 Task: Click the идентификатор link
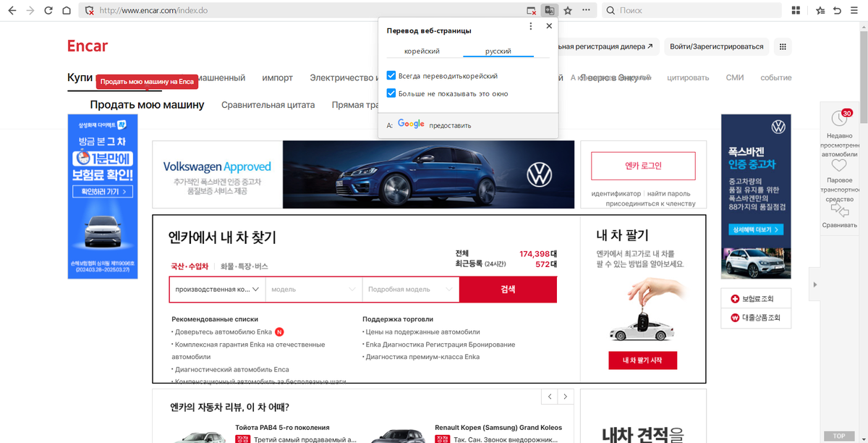(616, 193)
